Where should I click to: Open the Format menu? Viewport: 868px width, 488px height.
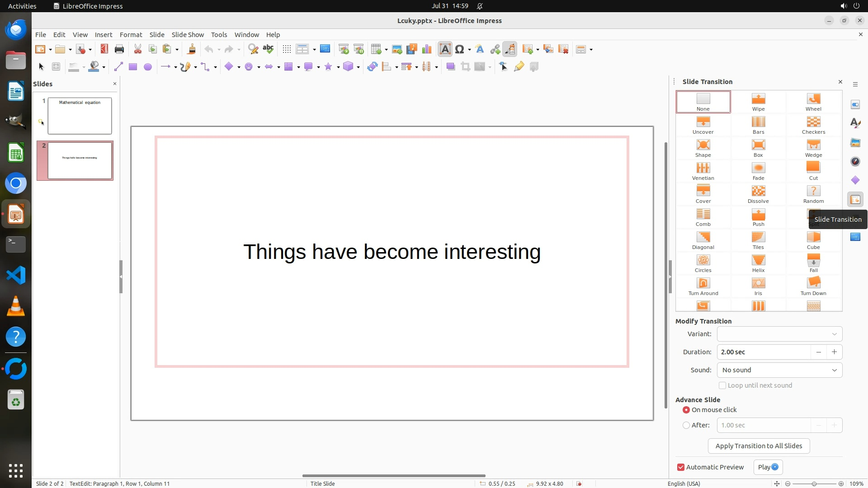pos(131,34)
